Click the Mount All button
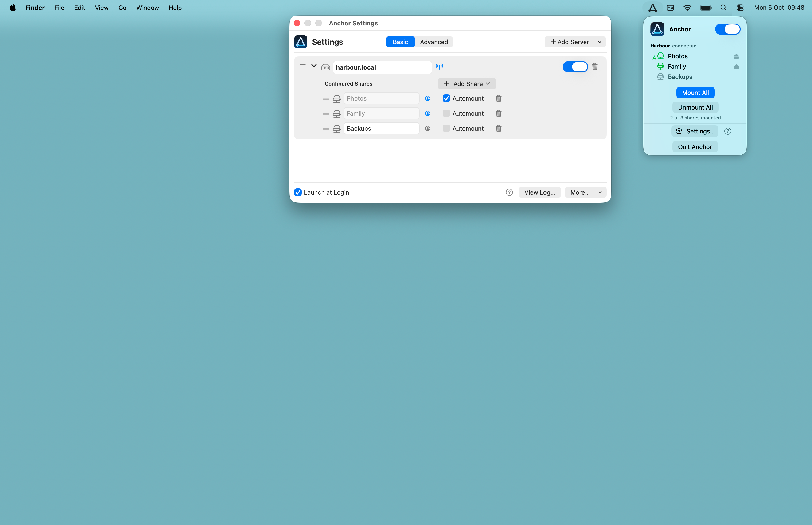 pos(695,93)
